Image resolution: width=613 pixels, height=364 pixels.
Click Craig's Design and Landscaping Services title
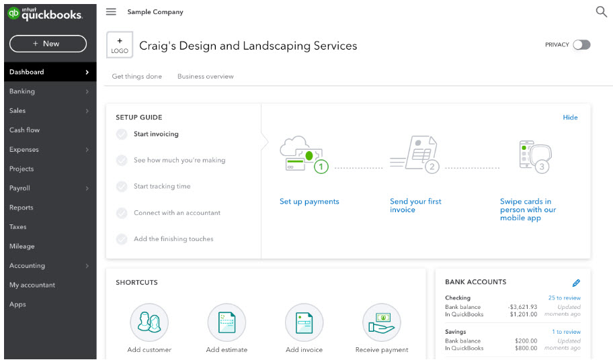248,46
